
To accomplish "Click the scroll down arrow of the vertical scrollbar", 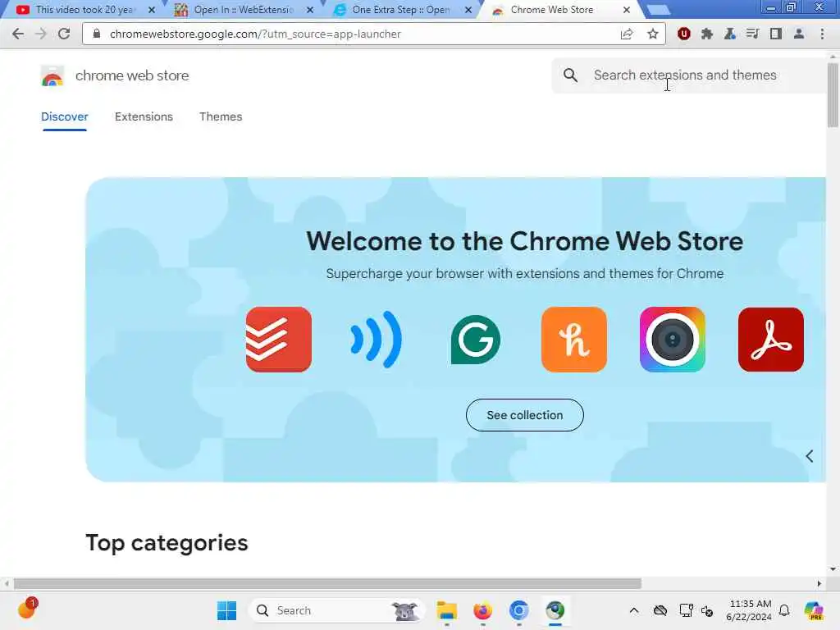I will [833, 569].
